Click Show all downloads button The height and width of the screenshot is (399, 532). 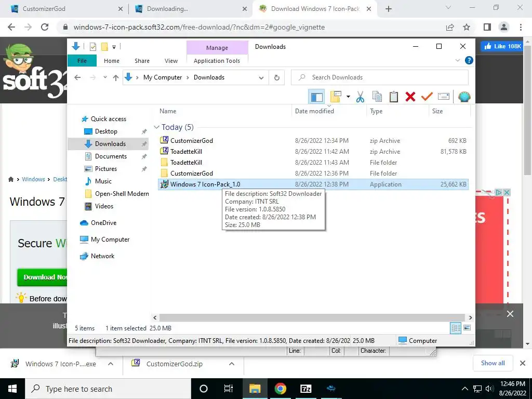tap(493, 363)
